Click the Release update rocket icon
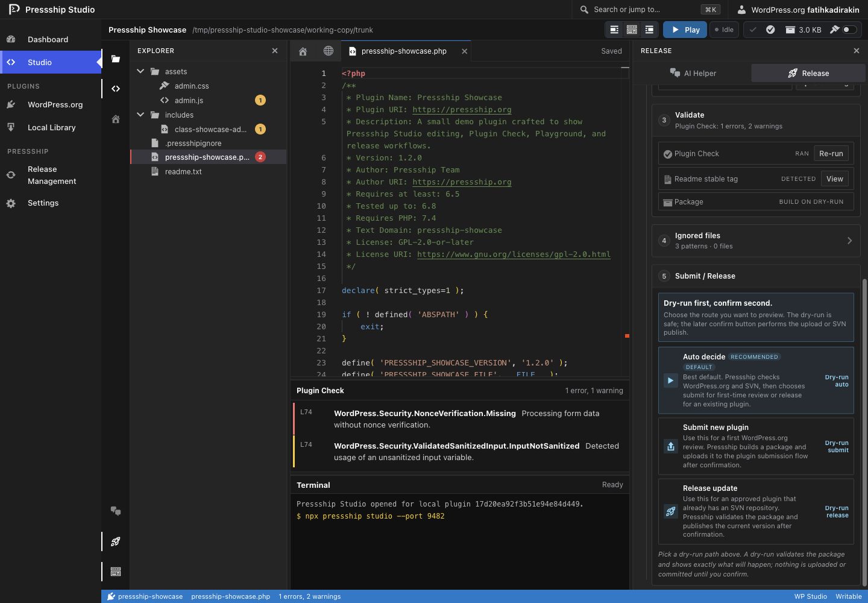 click(x=670, y=511)
